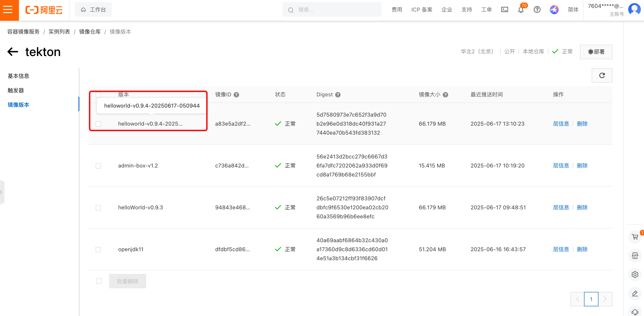Image resolution: width=644 pixels, height=316 pixels.
Task: Open the AI assistant icon in header
Action: coord(554,10)
